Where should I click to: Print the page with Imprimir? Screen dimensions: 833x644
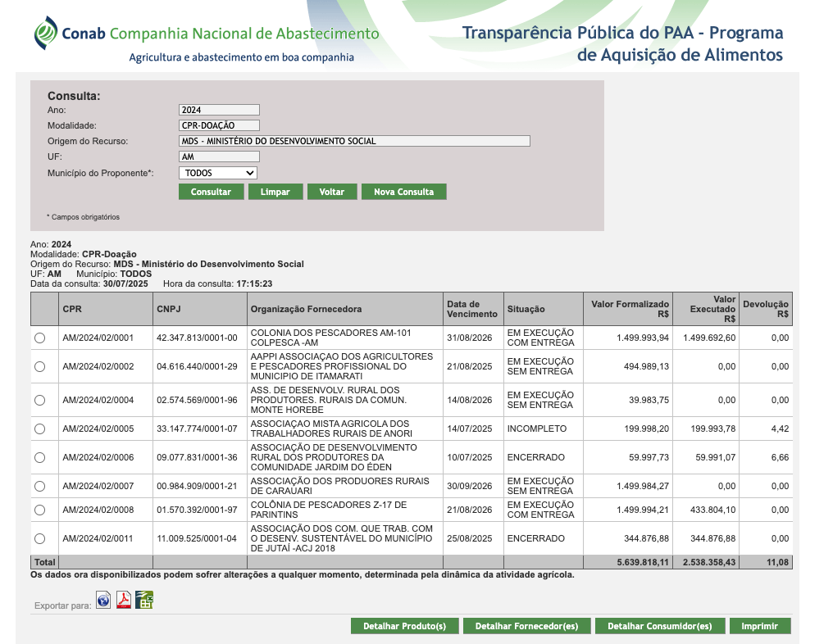[759, 626]
